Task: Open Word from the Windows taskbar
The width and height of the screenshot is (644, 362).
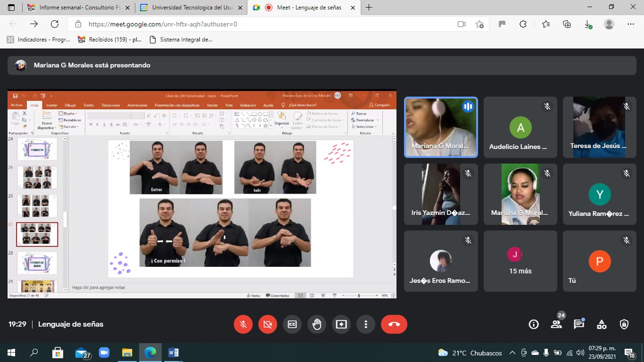Action: point(173,353)
